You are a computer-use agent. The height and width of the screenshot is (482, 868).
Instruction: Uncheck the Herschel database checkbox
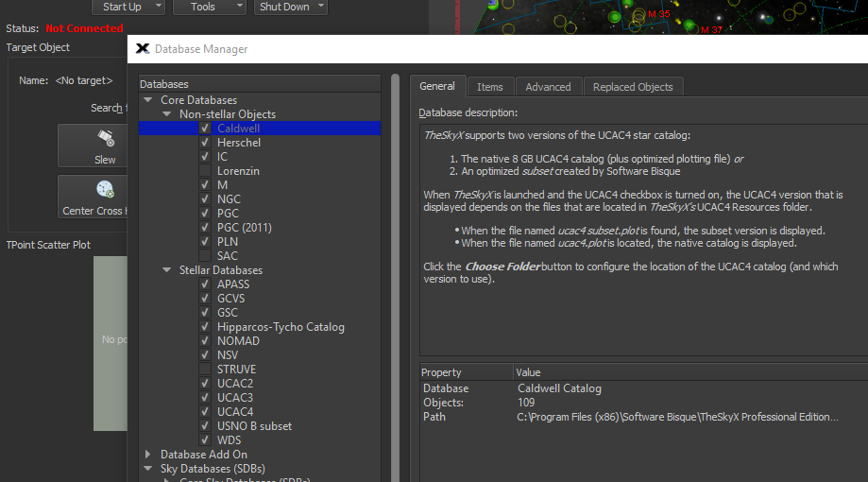click(205, 143)
